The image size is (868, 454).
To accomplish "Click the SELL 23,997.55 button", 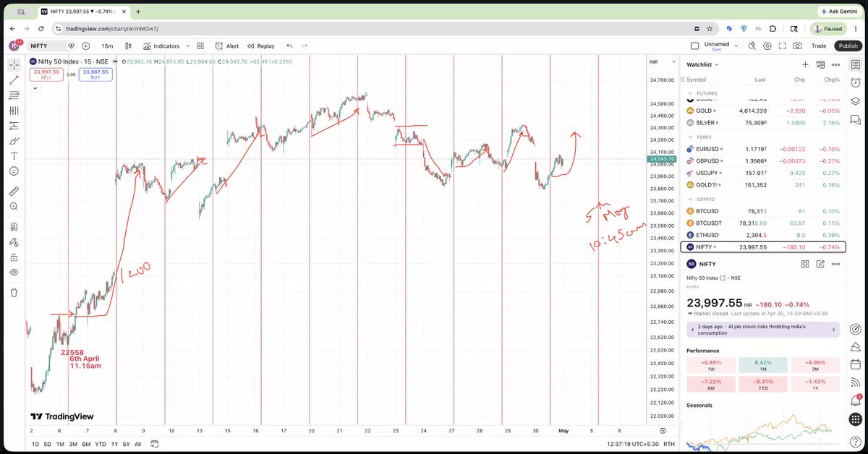I will pyautogui.click(x=46, y=74).
